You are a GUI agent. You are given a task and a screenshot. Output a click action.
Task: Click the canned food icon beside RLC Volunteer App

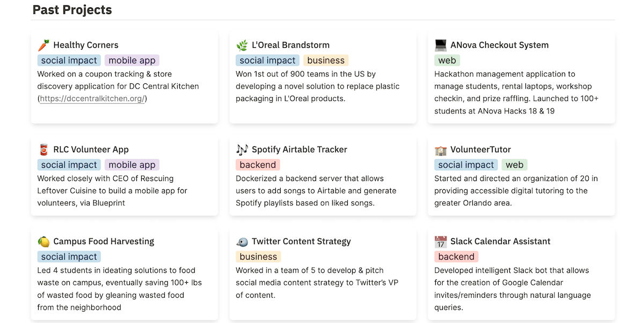[x=43, y=149]
